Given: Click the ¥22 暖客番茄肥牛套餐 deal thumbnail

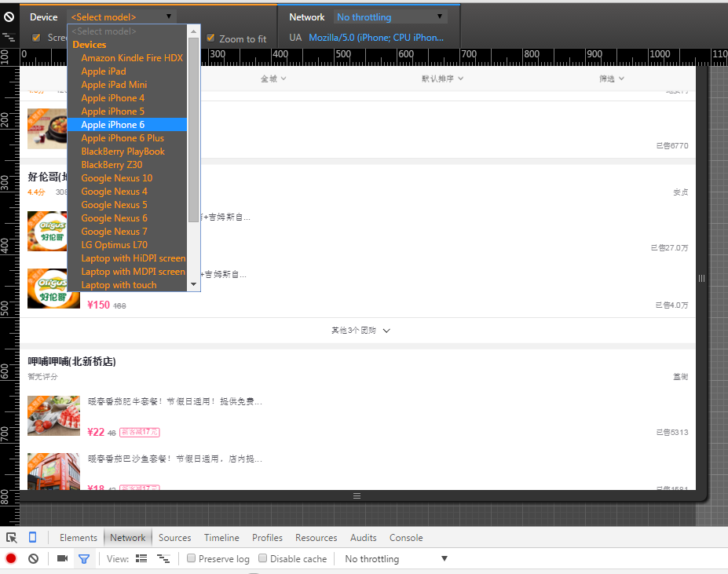Looking at the screenshot, I should coord(54,415).
